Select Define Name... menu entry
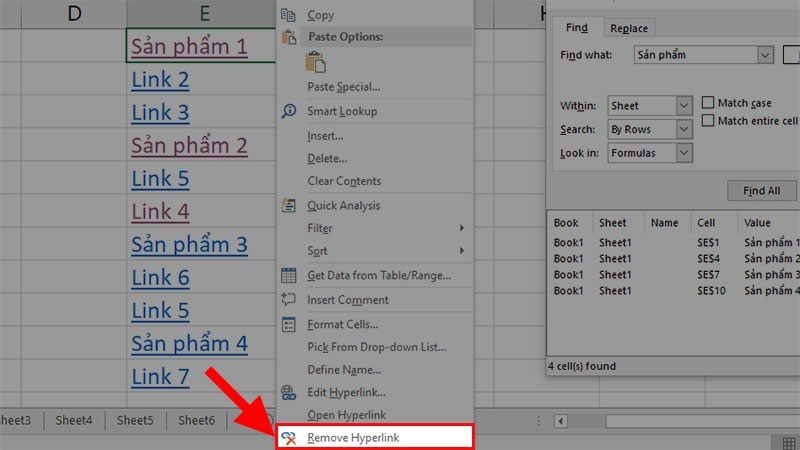This screenshot has height=450, width=800. coord(344,369)
